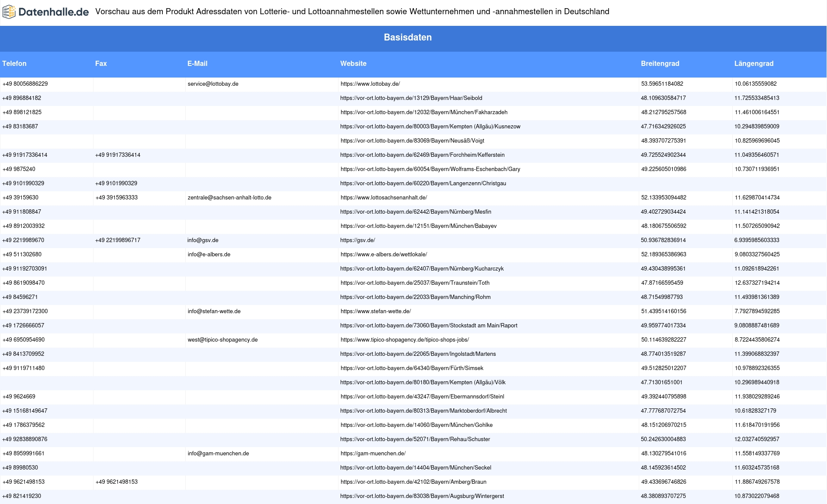Image resolution: width=827 pixels, height=504 pixels.
Task: Open the München/Fakharzadeh lotto-bayern link
Action: click(x=424, y=112)
